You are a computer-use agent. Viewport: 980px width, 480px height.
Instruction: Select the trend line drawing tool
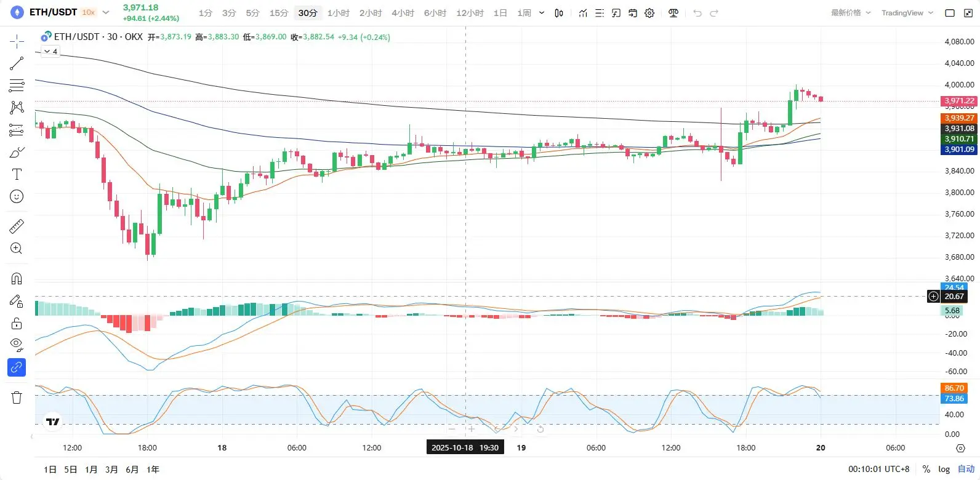click(17, 63)
